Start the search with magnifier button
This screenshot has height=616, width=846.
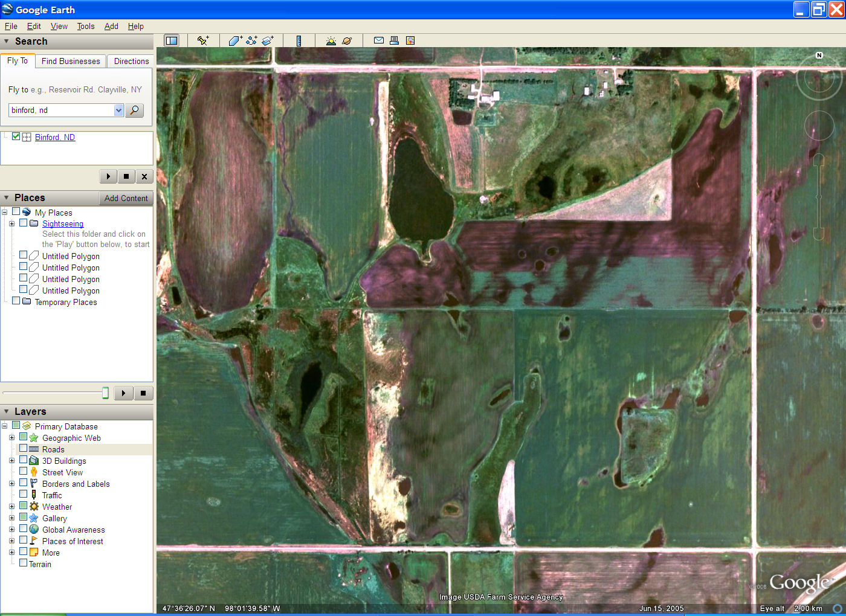click(134, 110)
